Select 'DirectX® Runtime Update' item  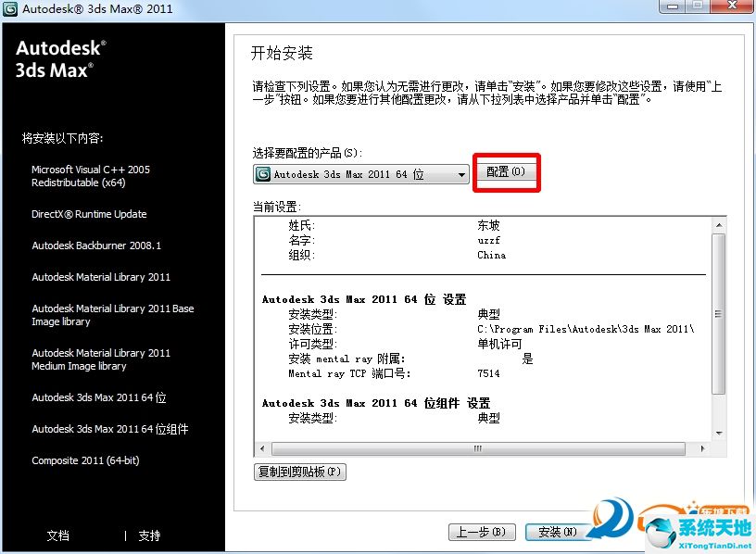[89, 214]
